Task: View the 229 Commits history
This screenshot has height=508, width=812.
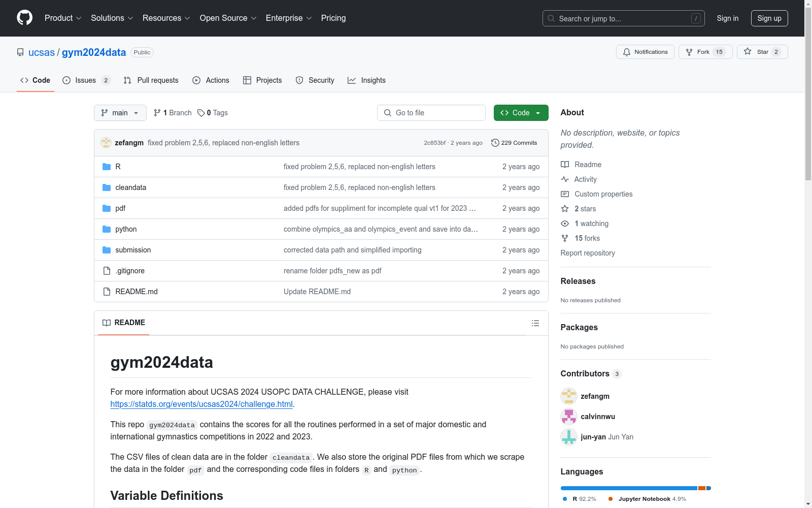Action: tap(514, 143)
